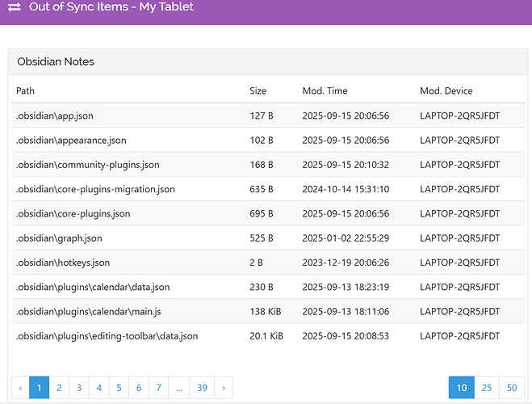The image size is (532, 404).
Task: Click the Mod. Device column header
Action: [x=446, y=90]
